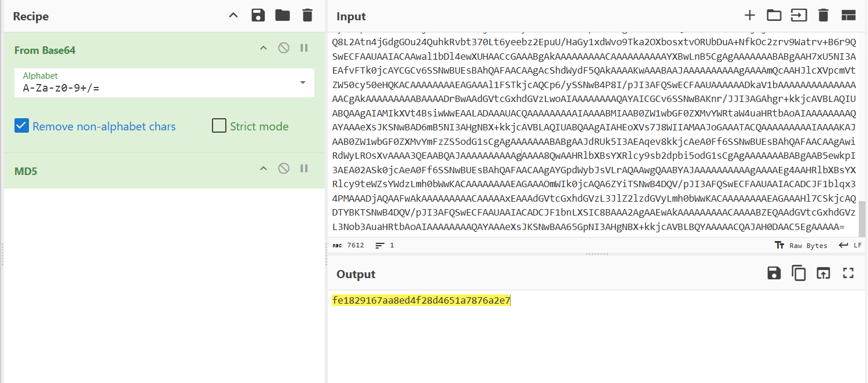Viewport: 868px width, 383px height.
Task: Disable the MD5 operation
Action: (x=283, y=168)
